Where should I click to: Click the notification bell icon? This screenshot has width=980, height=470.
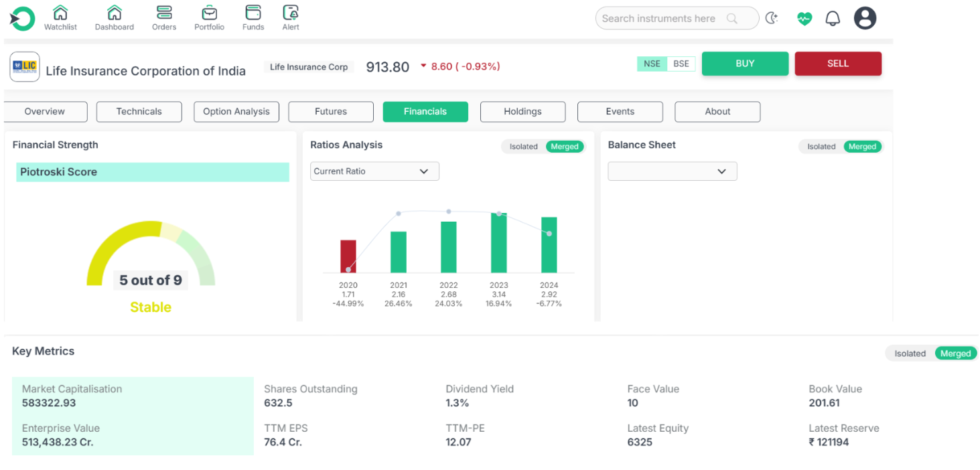[833, 19]
